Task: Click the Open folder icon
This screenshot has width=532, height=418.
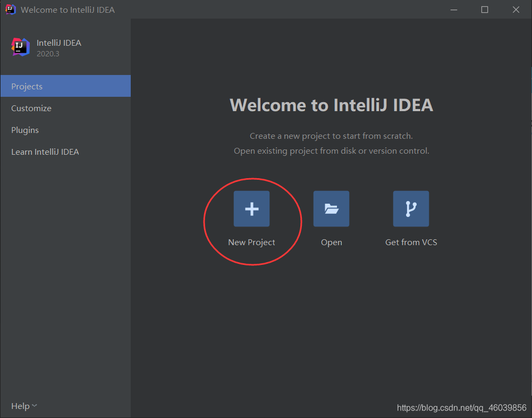Action: pos(331,208)
